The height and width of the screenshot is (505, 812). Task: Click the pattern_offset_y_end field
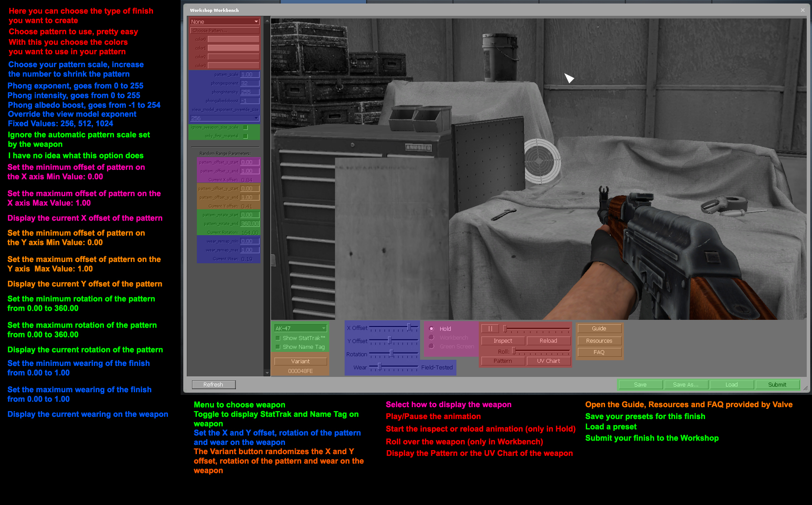tap(250, 197)
